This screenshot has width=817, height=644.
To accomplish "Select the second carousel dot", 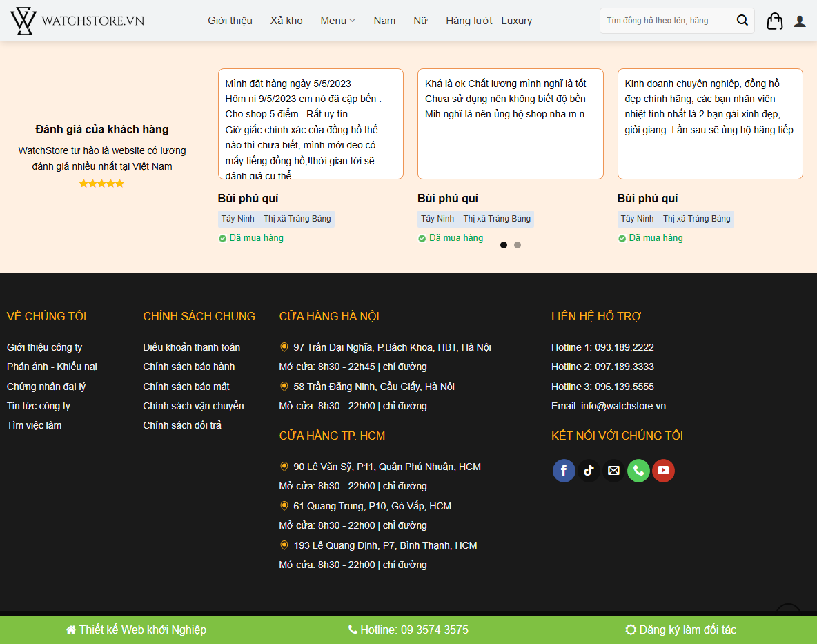I will (x=518, y=244).
